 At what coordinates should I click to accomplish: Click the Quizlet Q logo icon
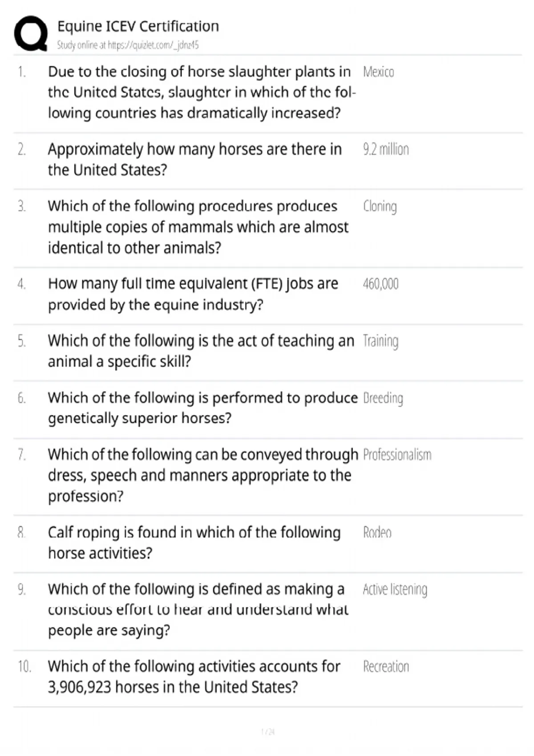coord(31,34)
